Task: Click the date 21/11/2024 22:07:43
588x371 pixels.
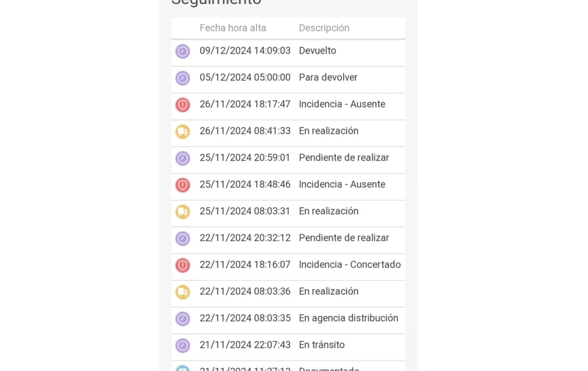Action: pyautogui.click(x=245, y=345)
